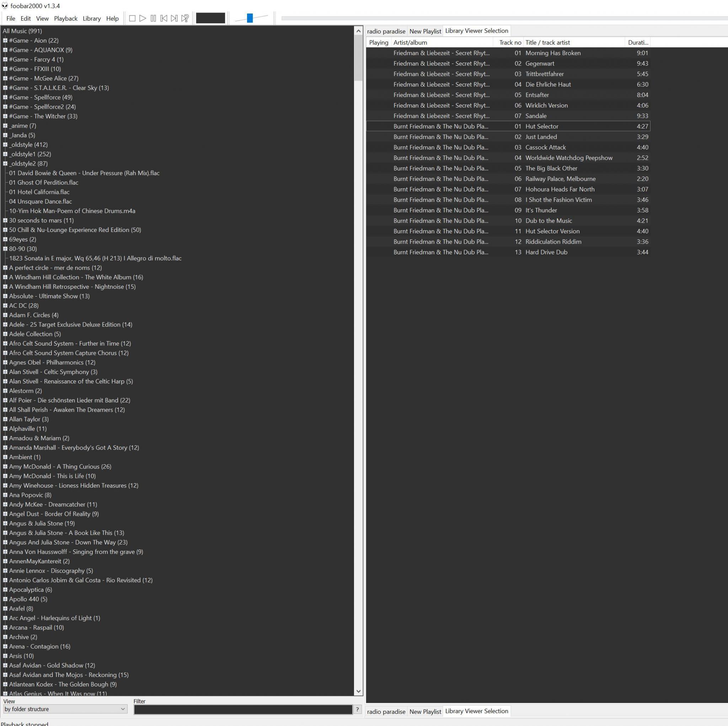728x726 pixels.
Task: Switch to the New Playlist bottom tab
Action: [425, 711]
